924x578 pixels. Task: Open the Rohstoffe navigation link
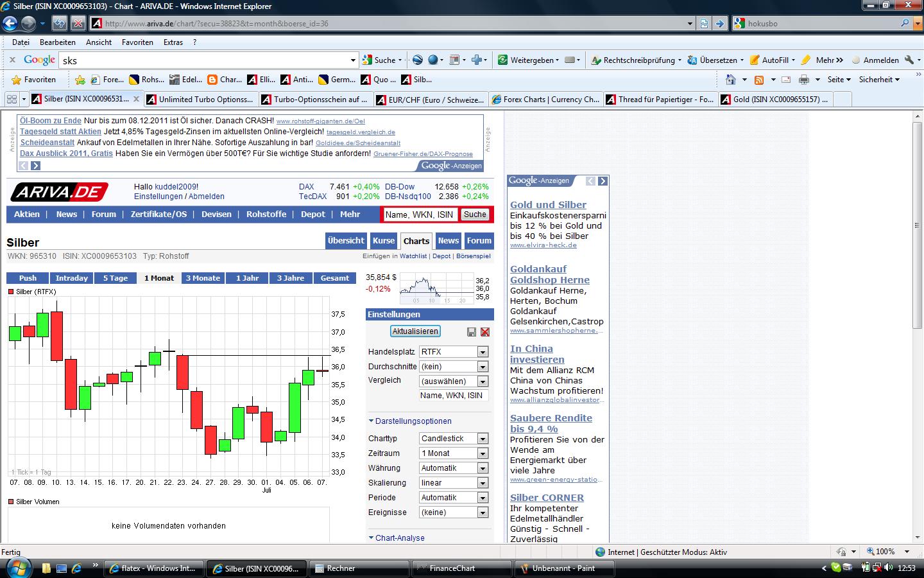266,215
